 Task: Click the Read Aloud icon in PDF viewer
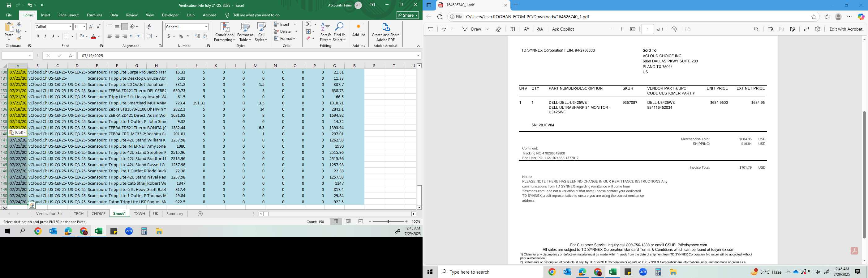point(526,29)
